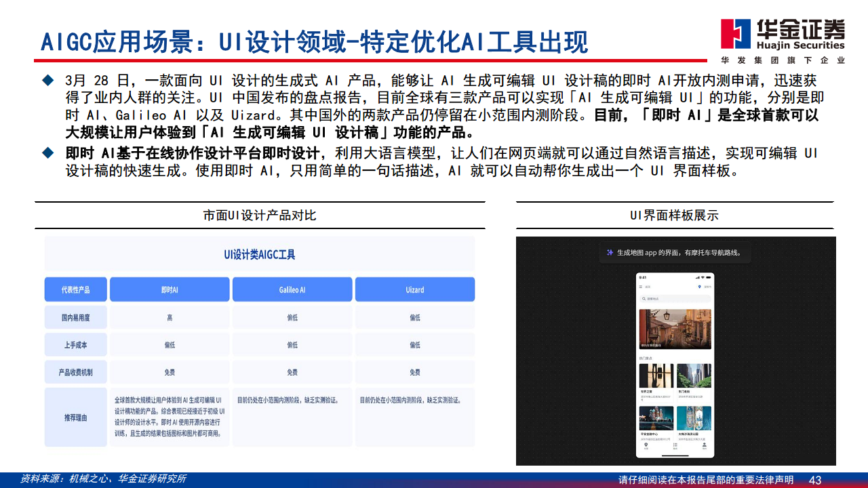This screenshot has width=868, height=488.
Task: Tap the blue location pin in the phone header
Action: click(x=699, y=287)
